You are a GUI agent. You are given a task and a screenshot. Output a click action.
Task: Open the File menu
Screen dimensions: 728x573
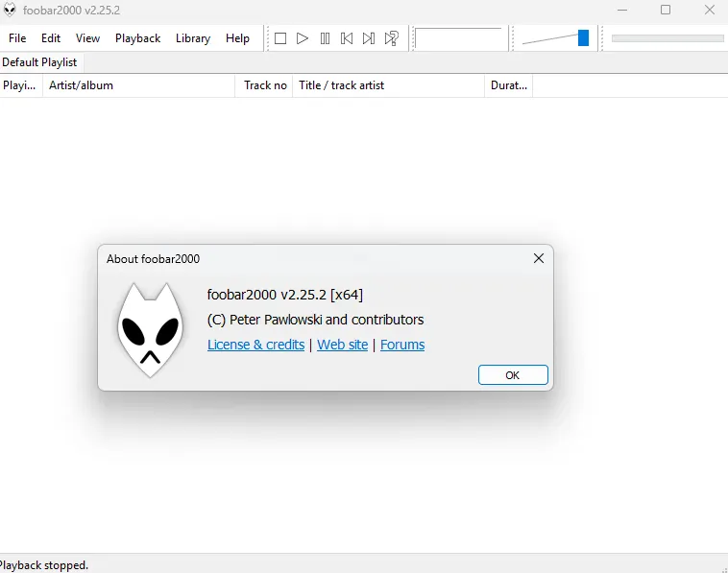17,38
